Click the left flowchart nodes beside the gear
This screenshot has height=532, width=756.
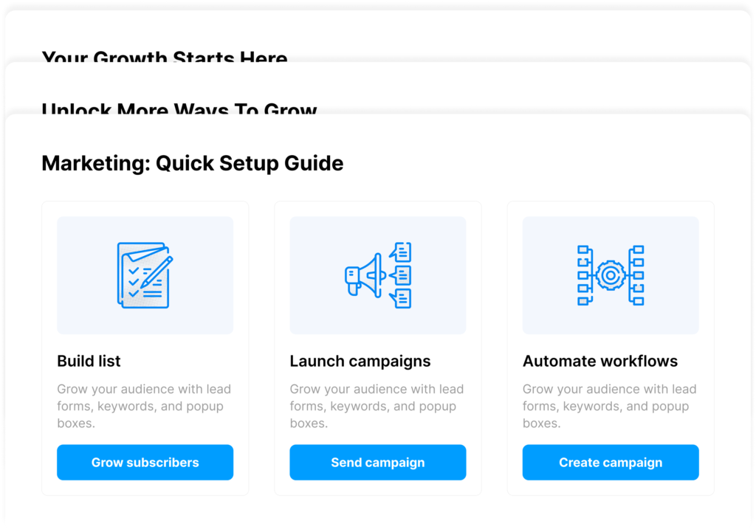tap(585, 275)
